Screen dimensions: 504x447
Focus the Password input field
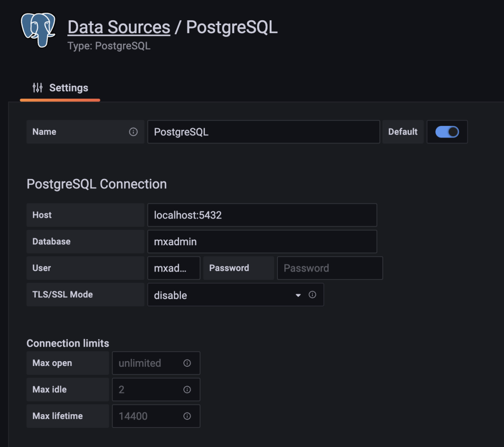[329, 268]
